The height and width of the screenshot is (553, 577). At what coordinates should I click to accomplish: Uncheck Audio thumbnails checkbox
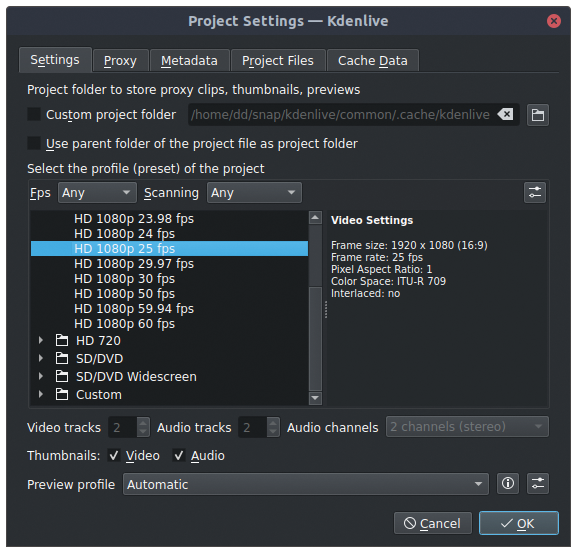(179, 455)
